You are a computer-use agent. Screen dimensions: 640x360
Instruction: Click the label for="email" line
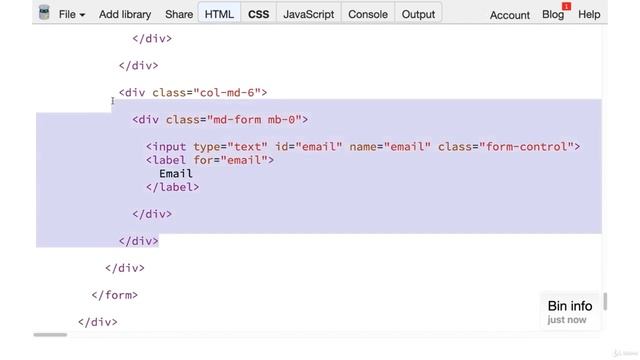coord(210,160)
